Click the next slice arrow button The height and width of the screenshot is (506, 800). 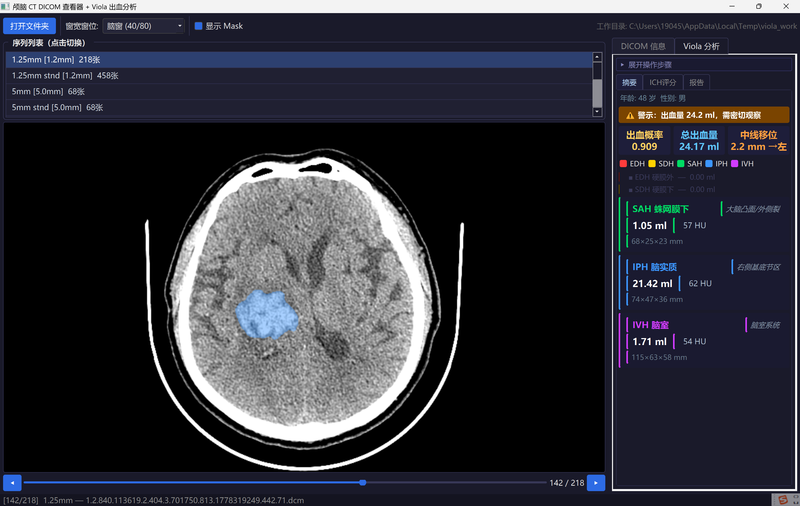pyautogui.click(x=595, y=483)
